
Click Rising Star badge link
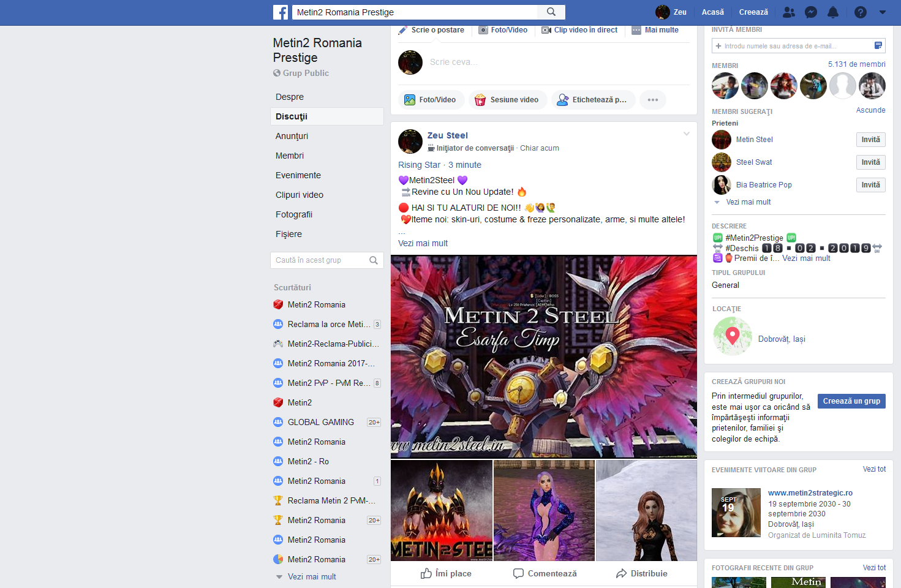419,165
